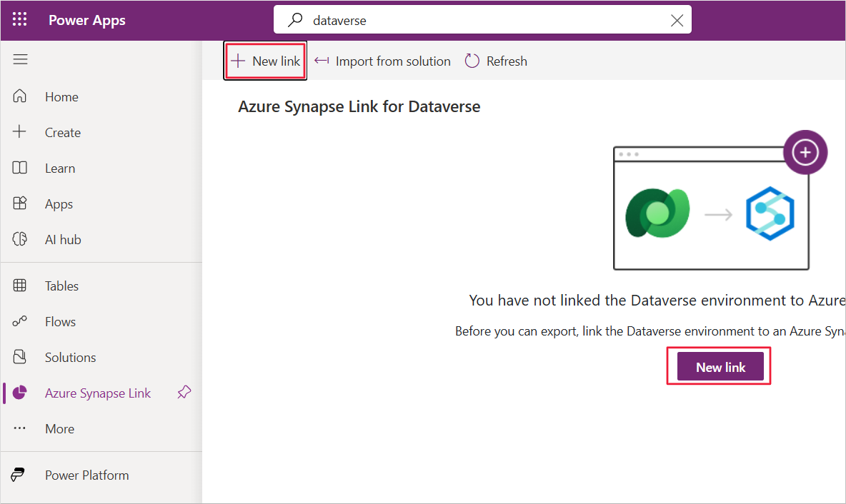
Task: Click the Flows connector icon
Action: point(20,321)
